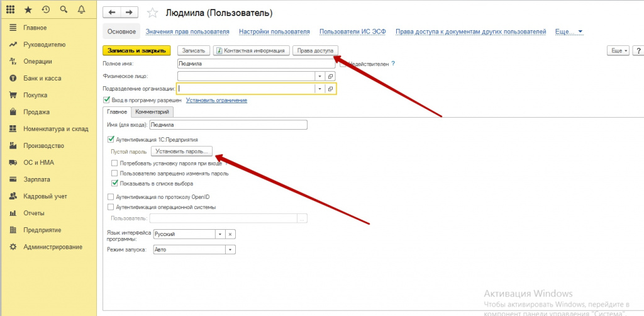Click the Записать button
Image resolution: width=644 pixels, height=316 pixels.
click(194, 50)
